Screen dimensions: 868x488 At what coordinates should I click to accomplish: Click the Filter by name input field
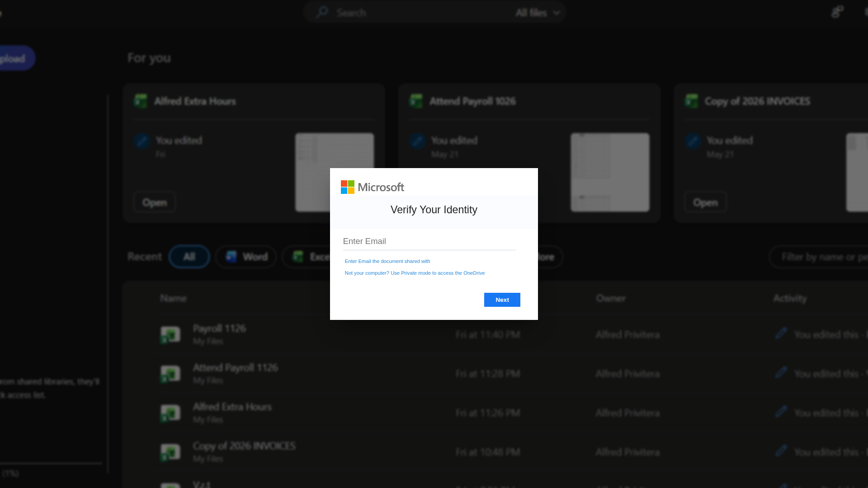(818, 257)
